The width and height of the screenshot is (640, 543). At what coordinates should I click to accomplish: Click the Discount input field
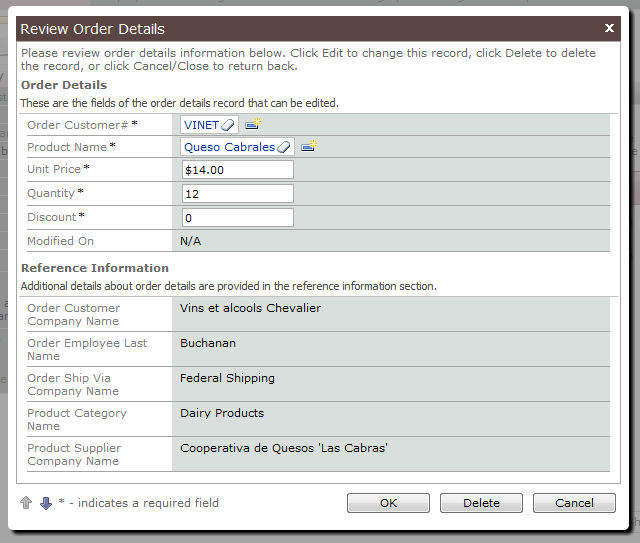(x=238, y=218)
